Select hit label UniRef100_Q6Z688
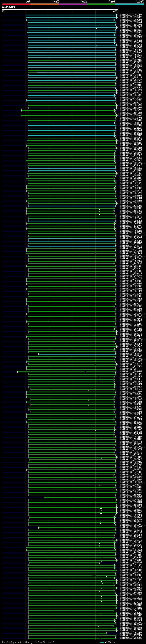Image resolution: width=146 pixels, height=644 pixels. pyautogui.click(x=131, y=638)
